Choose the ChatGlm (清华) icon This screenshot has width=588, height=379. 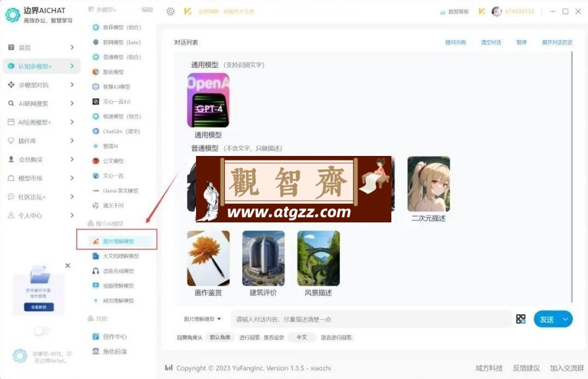[95, 132]
